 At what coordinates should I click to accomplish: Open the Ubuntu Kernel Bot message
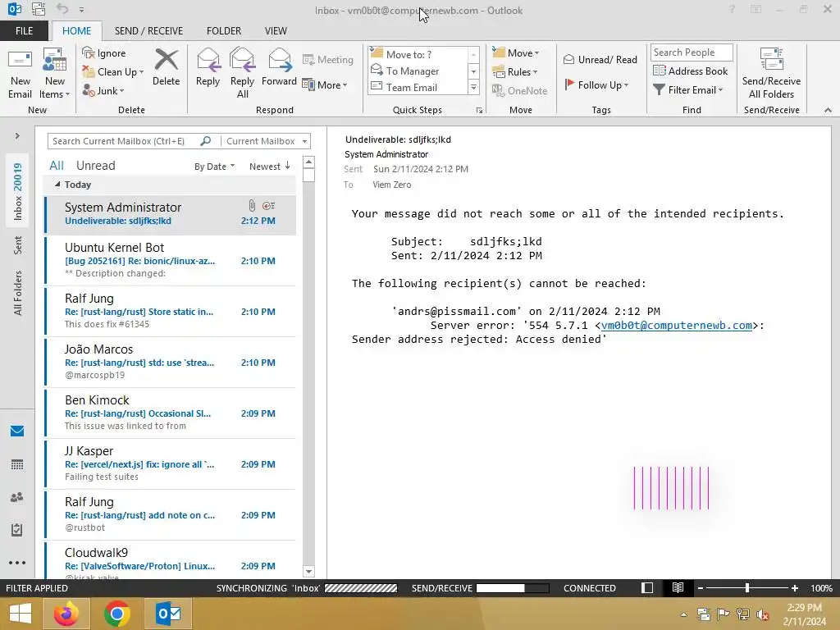(171, 260)
